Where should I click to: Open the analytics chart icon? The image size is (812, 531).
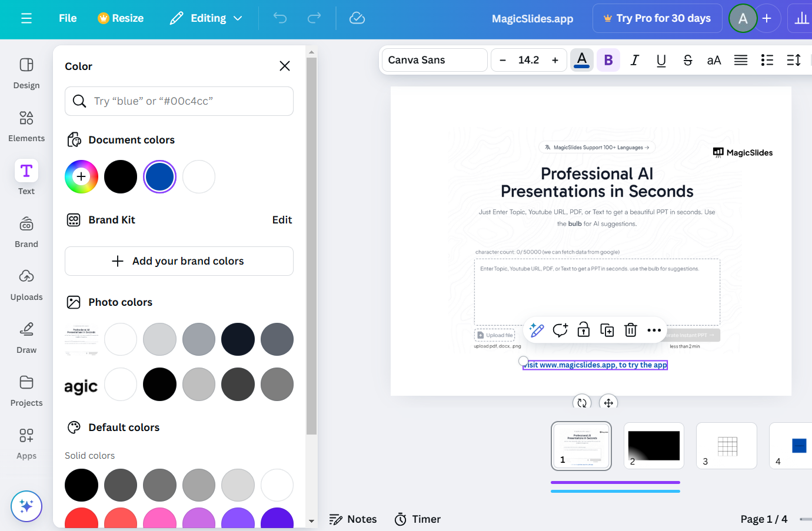[801, 18]
